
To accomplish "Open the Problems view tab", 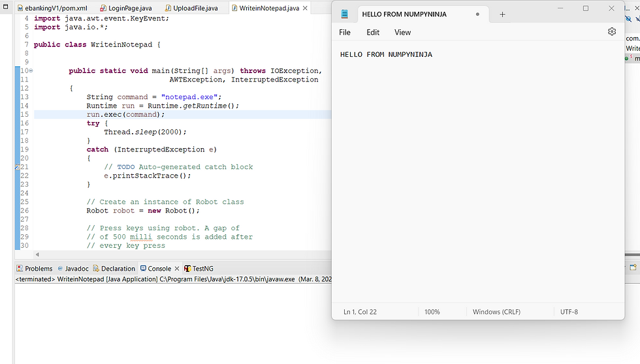I will tap(35, 269).
